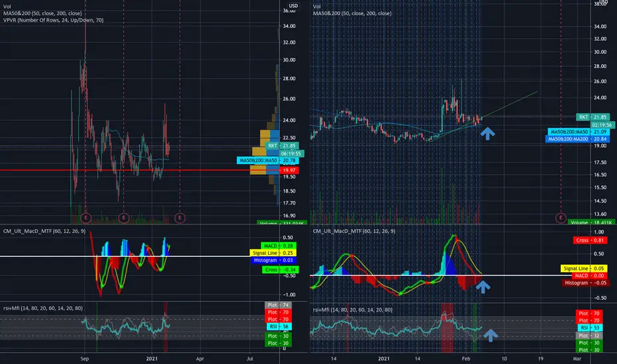The width and height of the screenshot is (617, 364).
Task: Click the Jul date on the time axis
Action: (x=250, y=359)
